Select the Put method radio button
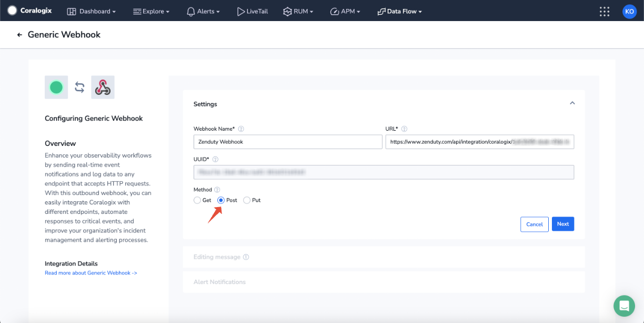This screenshot has height=323, width=644. pos(247,200)
